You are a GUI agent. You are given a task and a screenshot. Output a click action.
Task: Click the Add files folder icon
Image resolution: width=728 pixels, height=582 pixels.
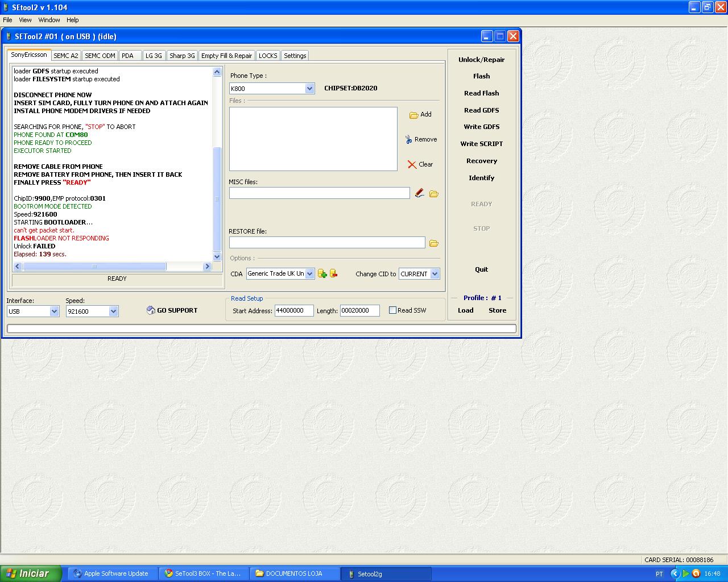point(414,115)
